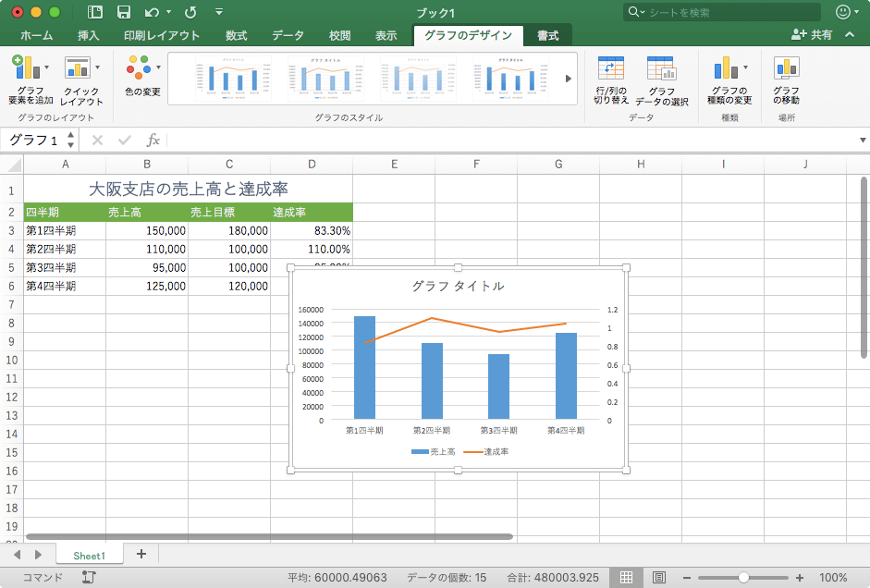Click Change Chart Type icon
This screenshot has width=870, height=588.
(726, 67)
